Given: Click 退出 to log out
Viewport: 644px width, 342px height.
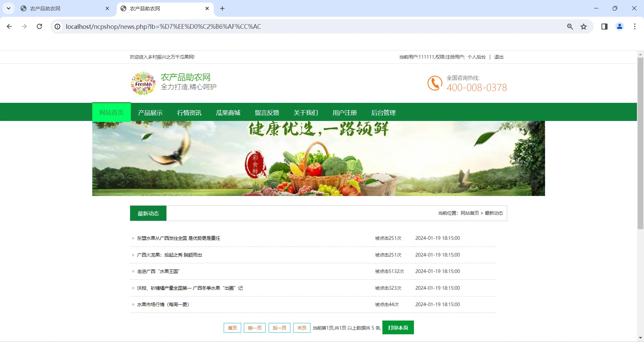Looking at the screenshot, I should tap(498, 57).
